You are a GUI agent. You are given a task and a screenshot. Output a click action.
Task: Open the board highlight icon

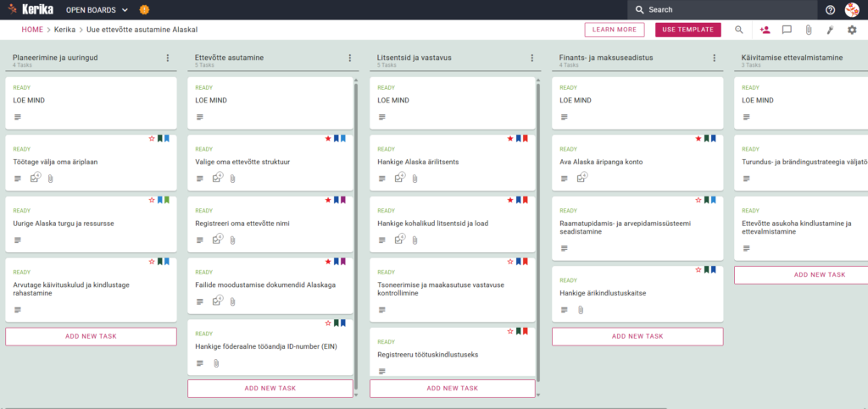830,30
